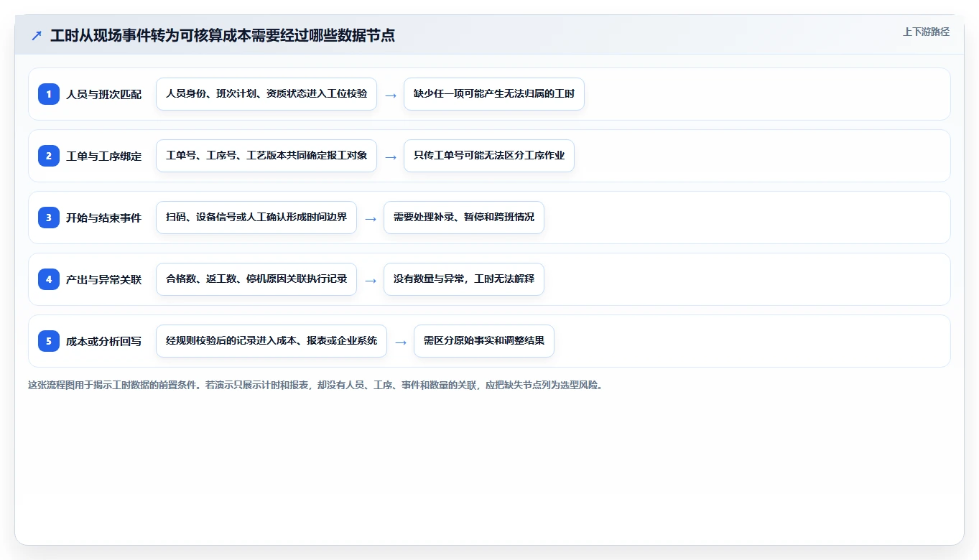Open the 经规则校验后的记录进入成本、报表或企业系统 box
The height and width of the screenshot is (560, 979).
[x=272, y=341]
